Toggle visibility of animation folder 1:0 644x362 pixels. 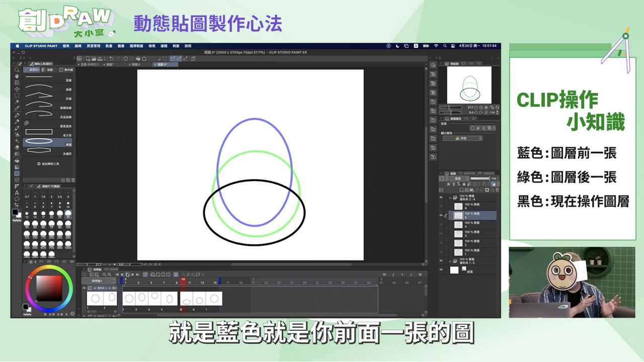point(441,261)
